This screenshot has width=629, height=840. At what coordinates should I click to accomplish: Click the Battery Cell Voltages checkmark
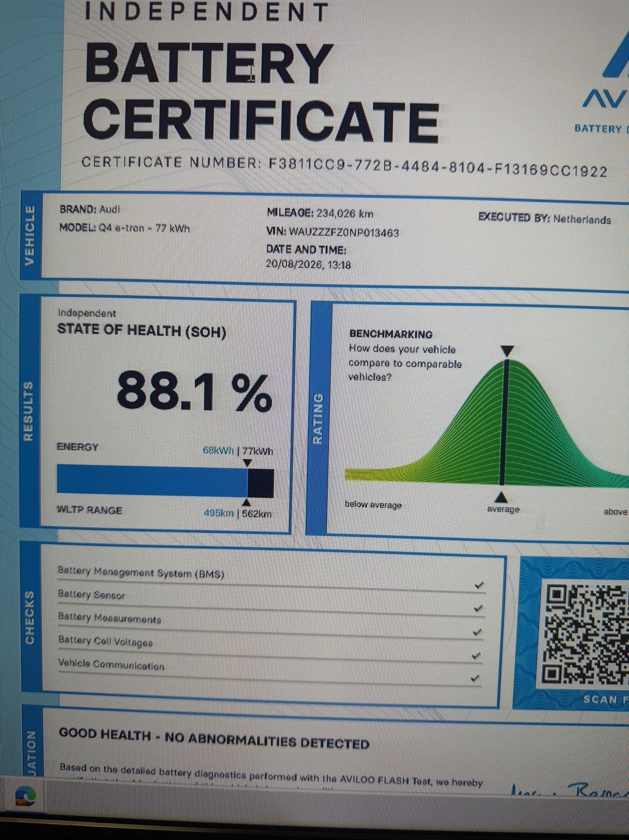coord(476,656)
